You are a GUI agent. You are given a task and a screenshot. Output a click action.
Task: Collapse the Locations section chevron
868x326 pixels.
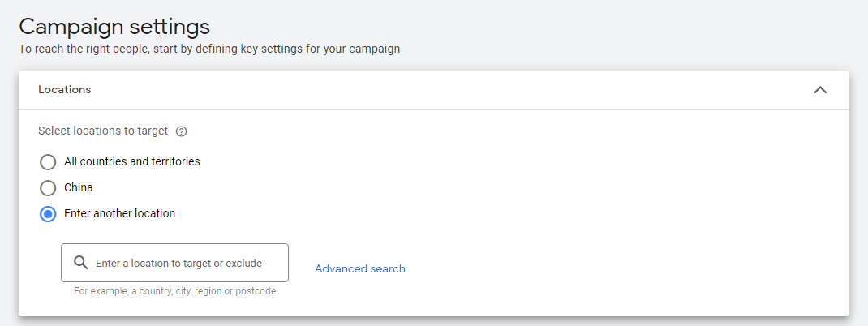[x=820, y=90]
